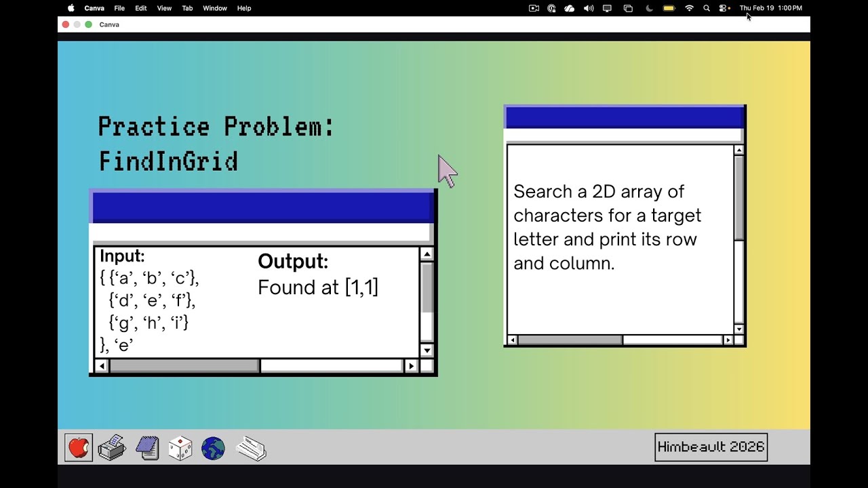The image size is (868, 488).
Task: Open the Edit menu
Action: tap(141, 8)
